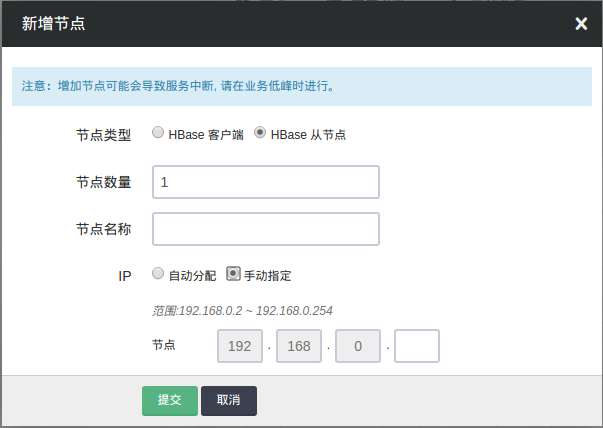This screenshot has height=428, width=603.
Task: Select 手动指定 IP option
Action: [234, 273]
